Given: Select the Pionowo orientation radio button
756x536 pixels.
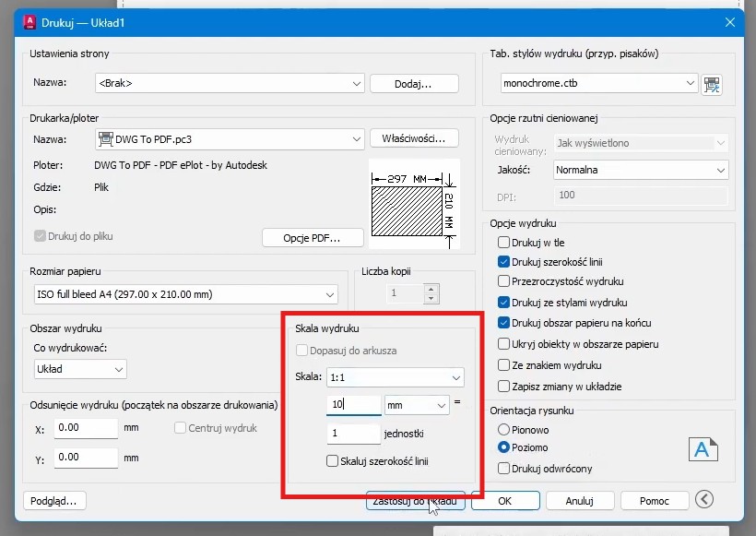Looking at the screenshot, I should (504, 430).
